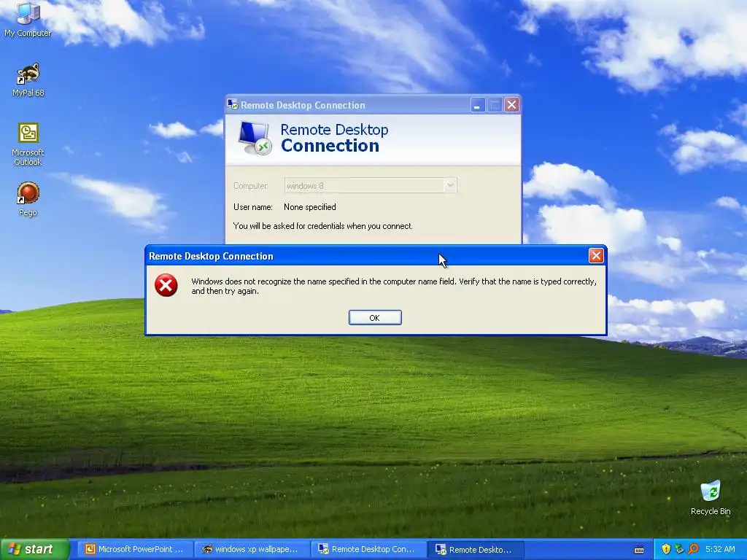Open the security shield tray icon
Viewport: 747px width, 560px height.
click(x=666, y=549)
